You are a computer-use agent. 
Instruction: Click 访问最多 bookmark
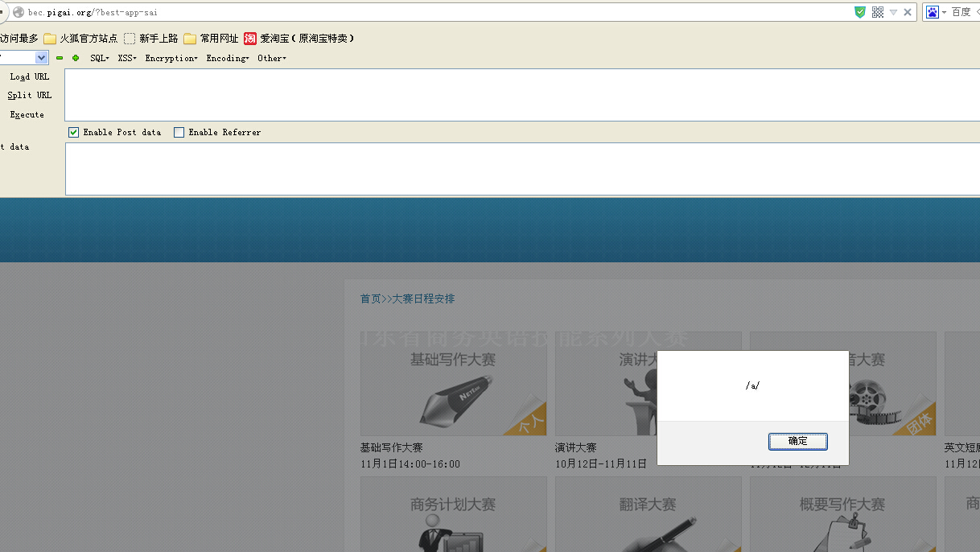19,39
